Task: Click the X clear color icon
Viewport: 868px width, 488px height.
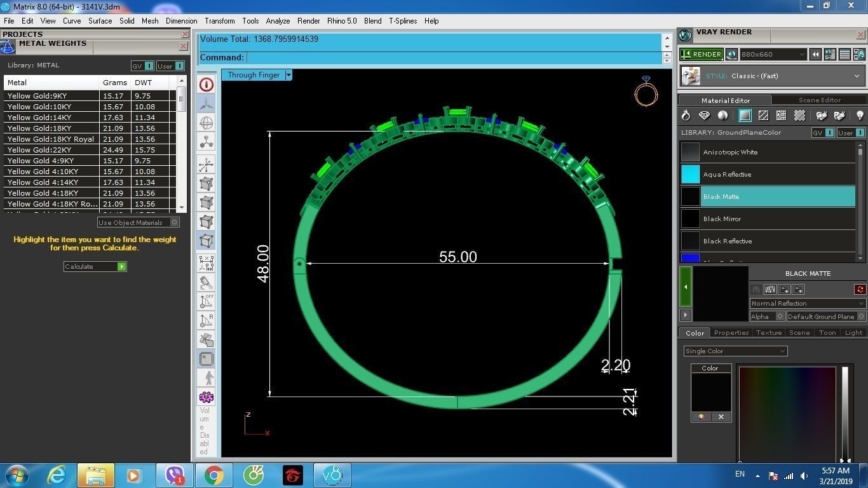Action: [x=721, y=417]
